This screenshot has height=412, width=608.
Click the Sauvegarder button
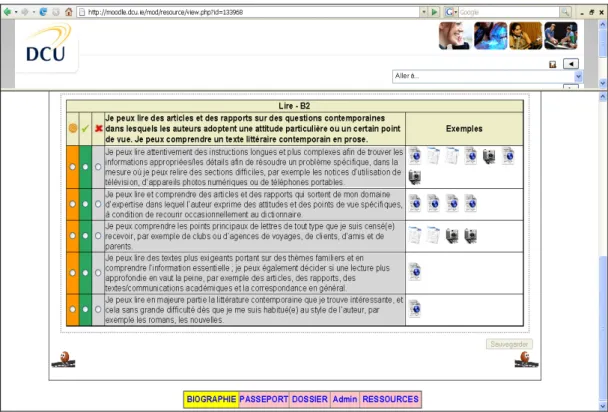[x=509, y=344]
